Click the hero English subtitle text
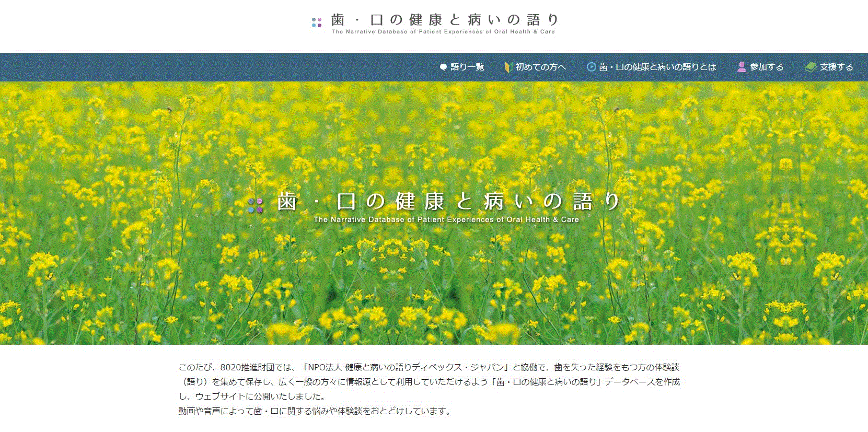 tap(446, 220)
